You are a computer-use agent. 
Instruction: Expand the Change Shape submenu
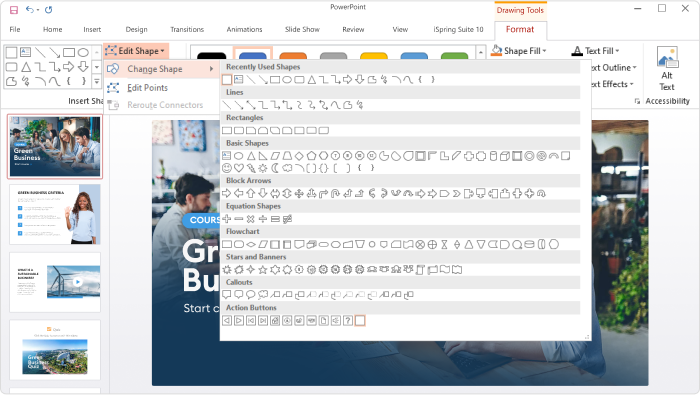(161, 69)
